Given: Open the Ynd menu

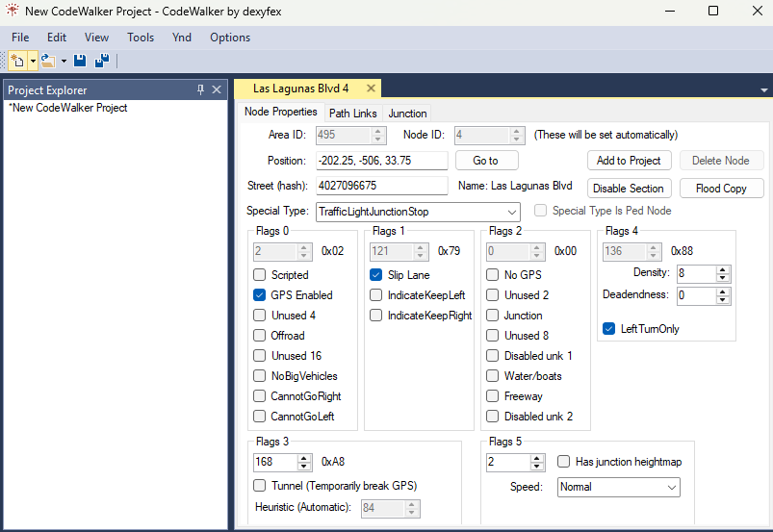Looking at the screenshot, I should point(181,38).
